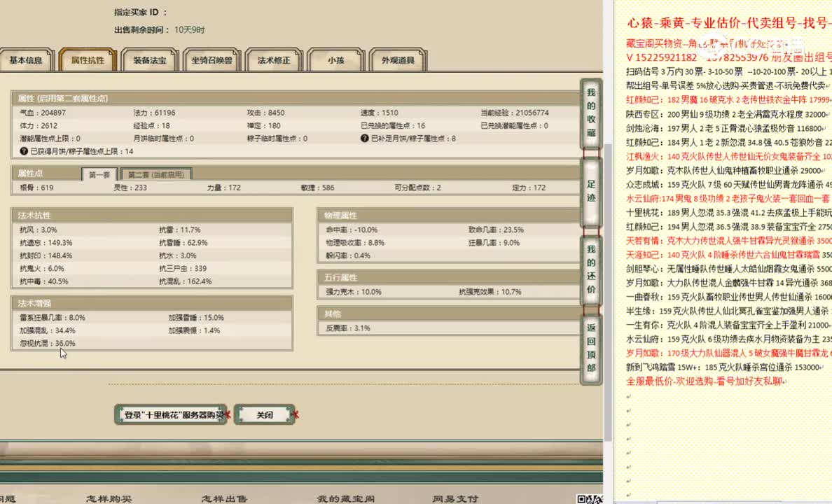Select the 属性抗性 tab
Screen dimensions: 832x504
pyautogui.click(x=88, y=60)
